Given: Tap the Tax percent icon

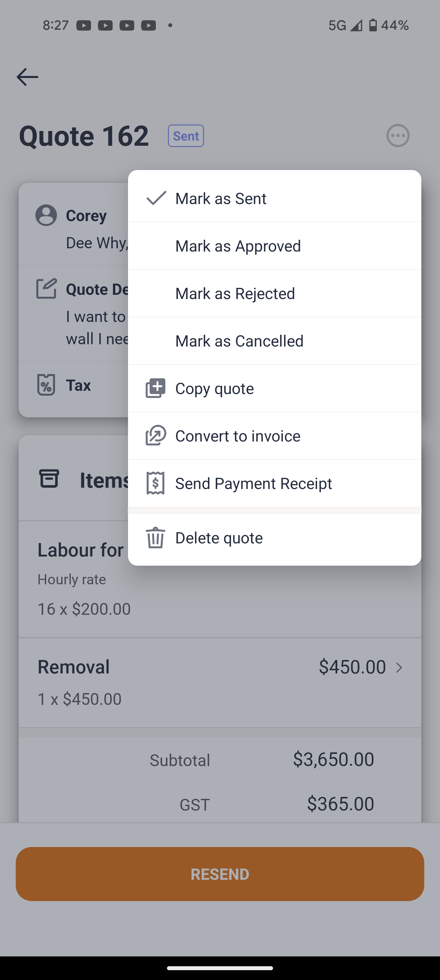Looking at the screenshot, I should 46,385.
